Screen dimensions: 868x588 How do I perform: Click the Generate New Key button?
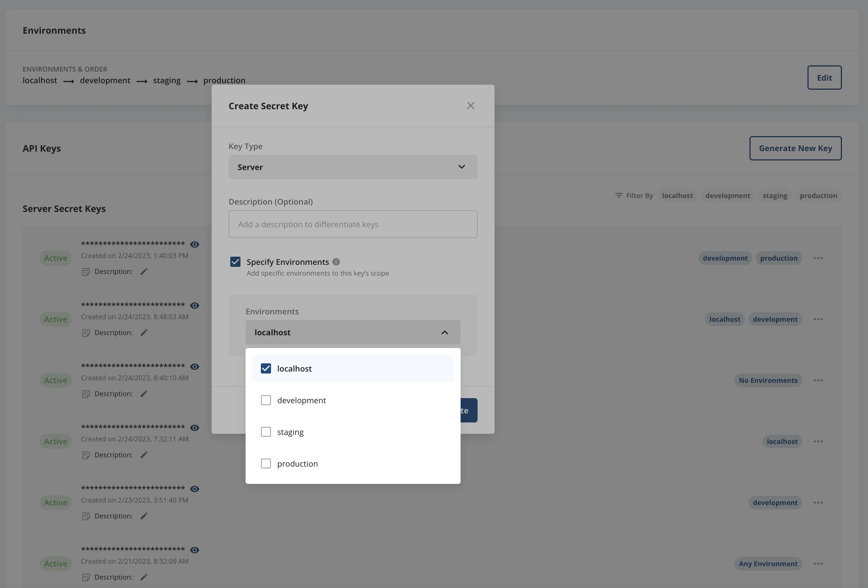coord(795,148)
